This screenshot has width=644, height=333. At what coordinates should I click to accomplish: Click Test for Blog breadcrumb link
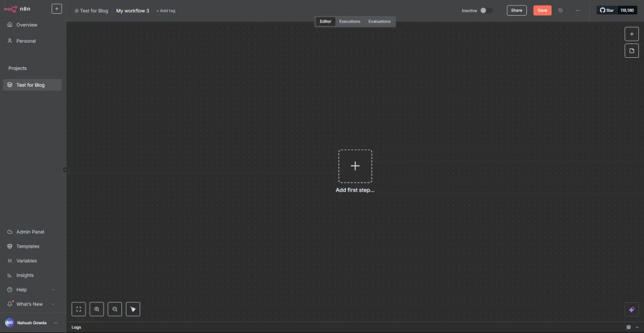(91, 11)
